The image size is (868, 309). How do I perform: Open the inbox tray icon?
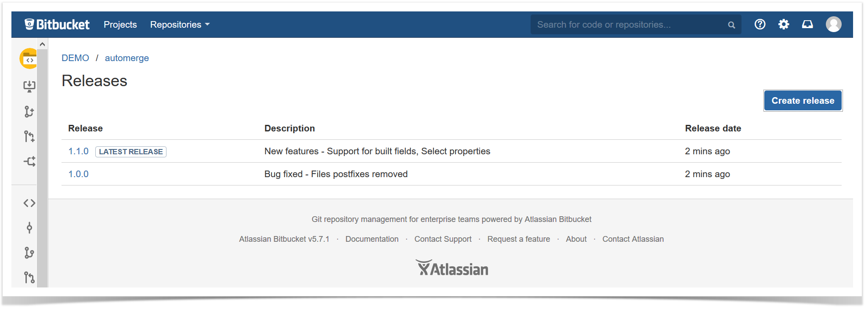tap(807, 24)
